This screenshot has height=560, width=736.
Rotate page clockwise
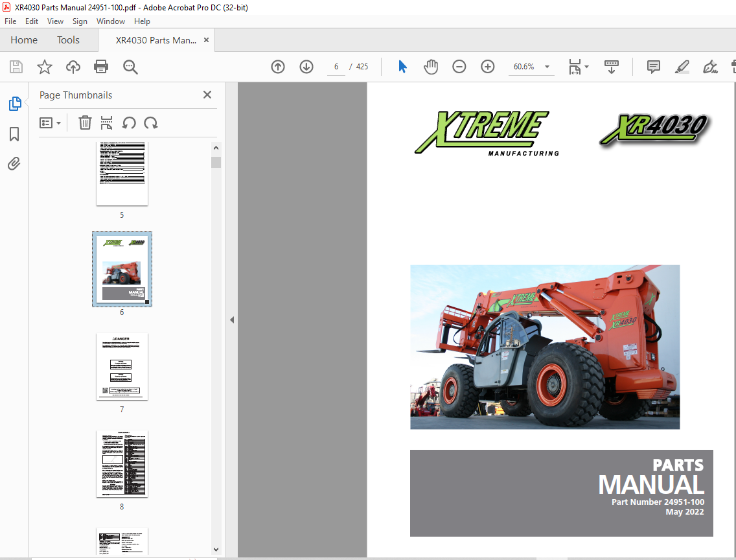tap(151, 123)
